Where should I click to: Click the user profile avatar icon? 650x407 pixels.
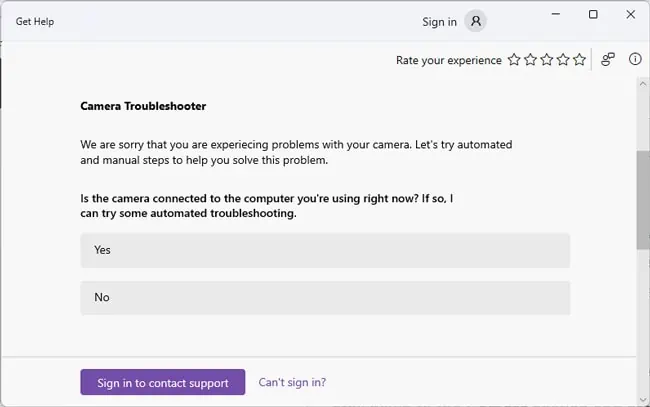476,21
